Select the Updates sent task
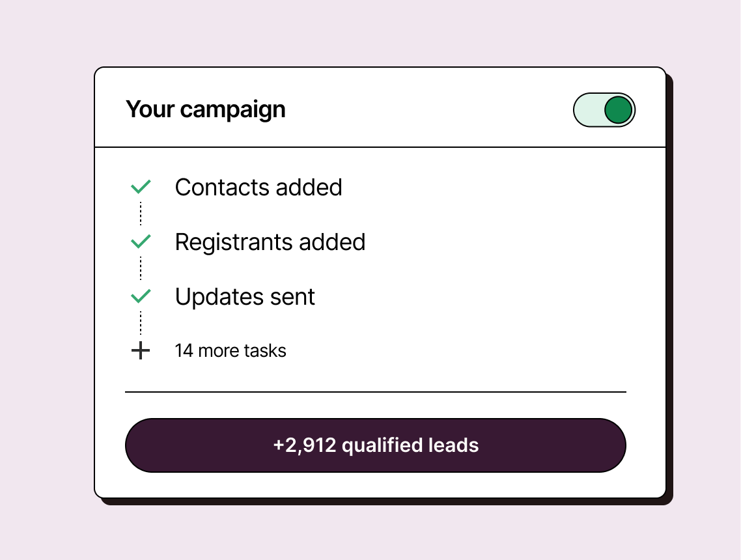The width and height of the screenshot is (741, 560). click(245, 297)
